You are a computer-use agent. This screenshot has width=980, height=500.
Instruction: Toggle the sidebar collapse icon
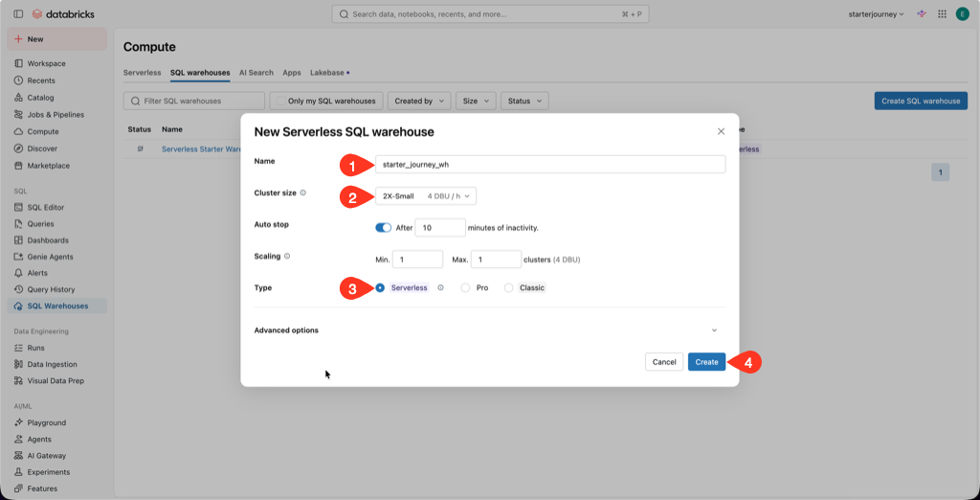(x=18, y=13)
